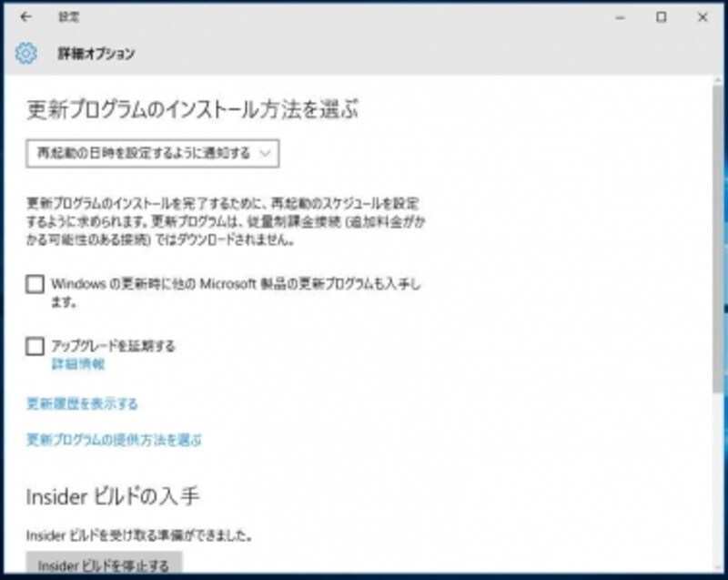The image size is (728, 580).
Task: Click the 更新プログラムのインストール方法を選ぶ heading
Action: pos(192,110)
